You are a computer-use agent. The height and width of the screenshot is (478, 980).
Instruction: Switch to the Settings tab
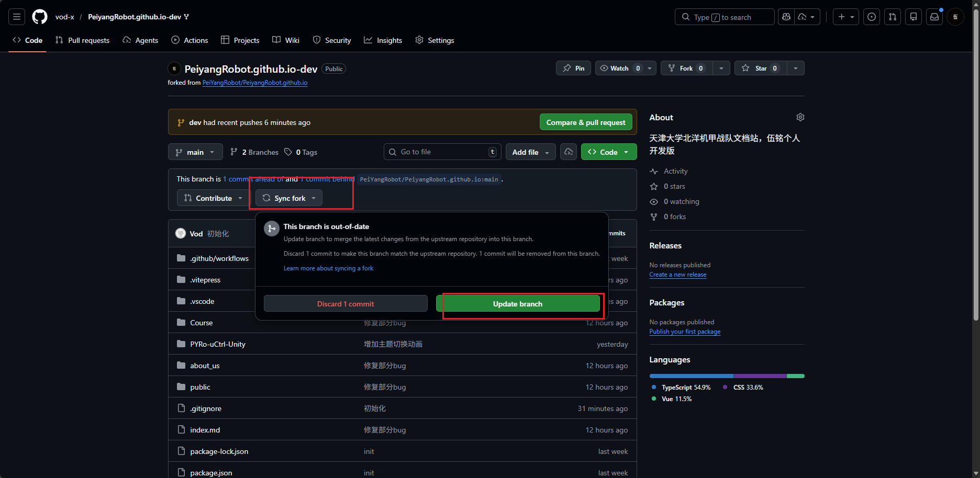[435, 40]
